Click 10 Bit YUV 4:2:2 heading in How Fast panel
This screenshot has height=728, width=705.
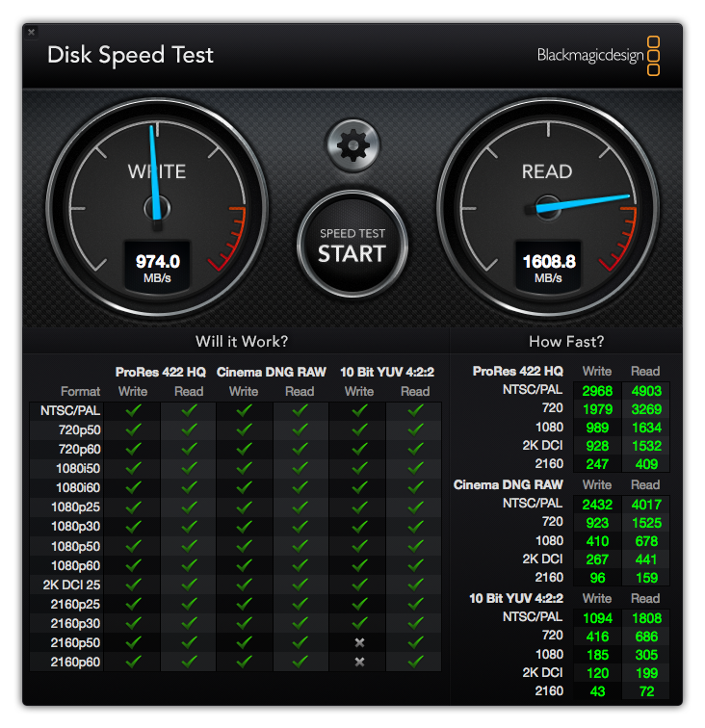click(516, 598)
